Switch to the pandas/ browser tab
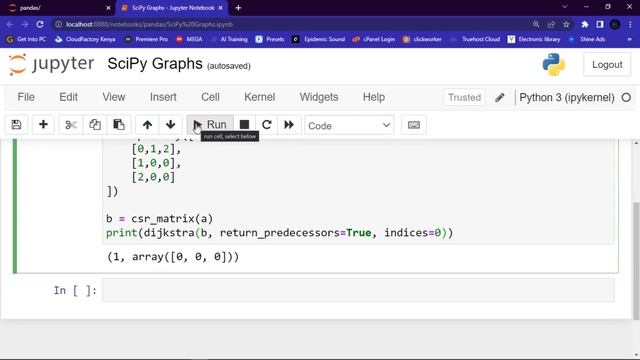 [x=59, y=8]
